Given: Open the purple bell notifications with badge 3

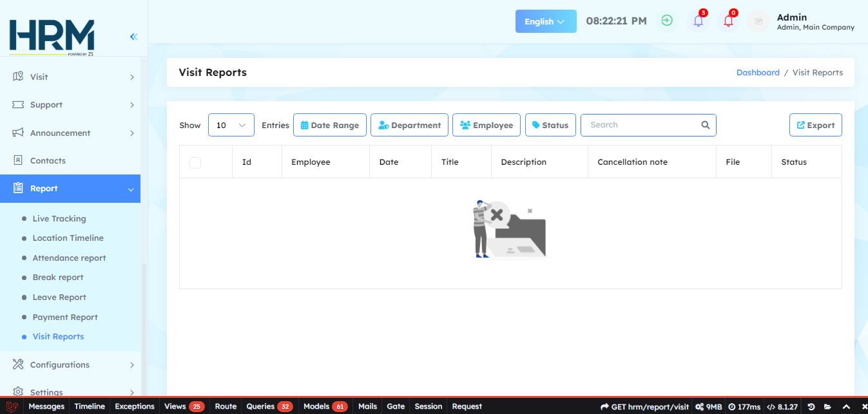Looking at the screenshot, I should click(x=699, y=21).
